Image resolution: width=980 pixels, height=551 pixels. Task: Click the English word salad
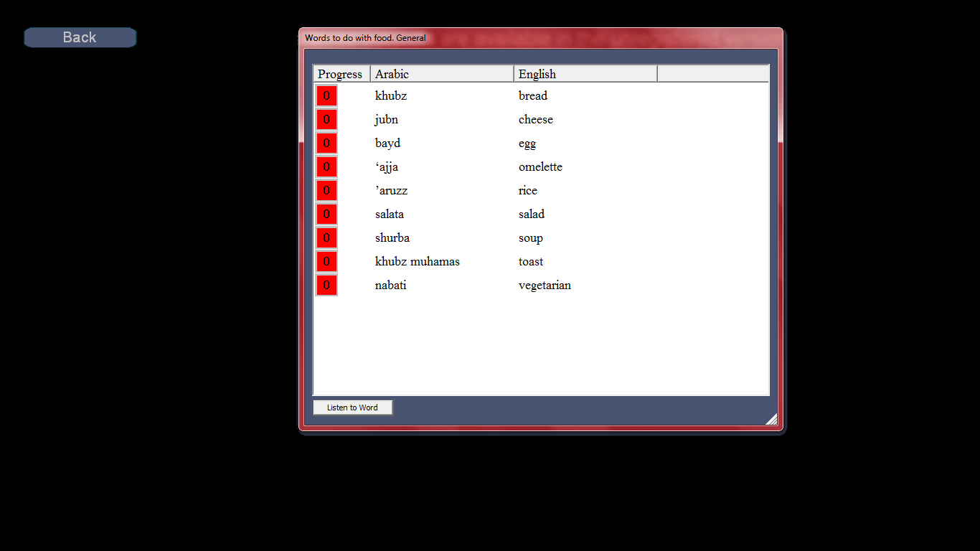pos(532,214)
